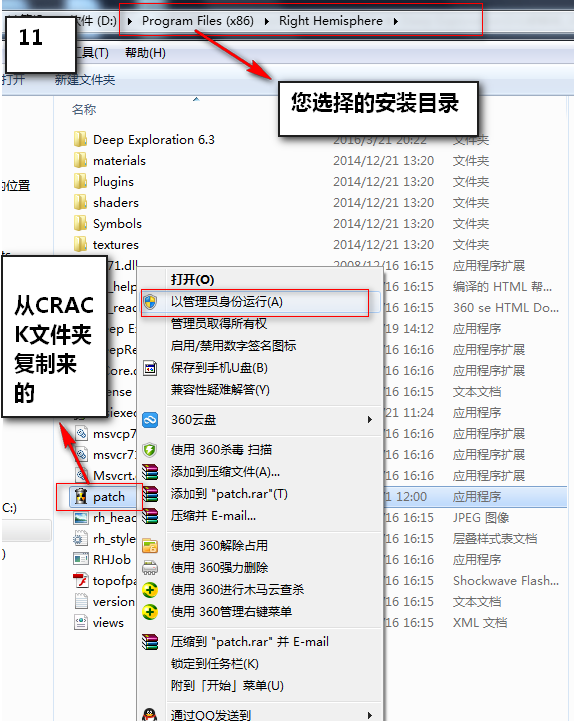The image size is (574, 721).
Task: Click the 层叠样式表文档 type cell
Action: pyautogui.click(x=495, y=538)
